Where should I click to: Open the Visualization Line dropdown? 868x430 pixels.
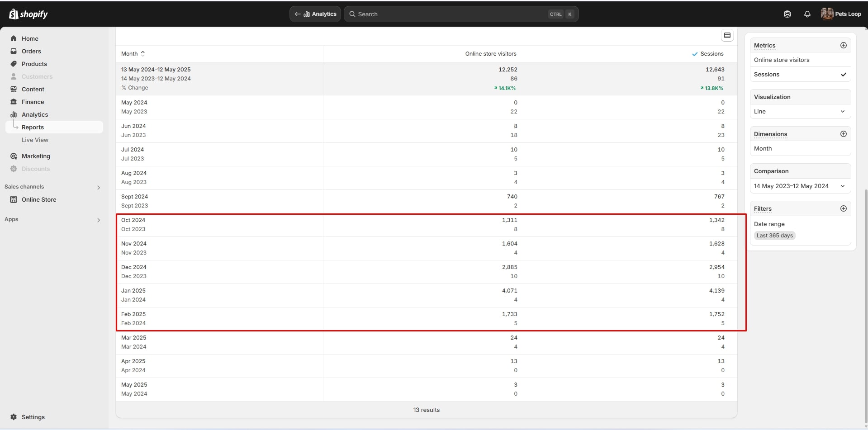click(x=800, y=112)
